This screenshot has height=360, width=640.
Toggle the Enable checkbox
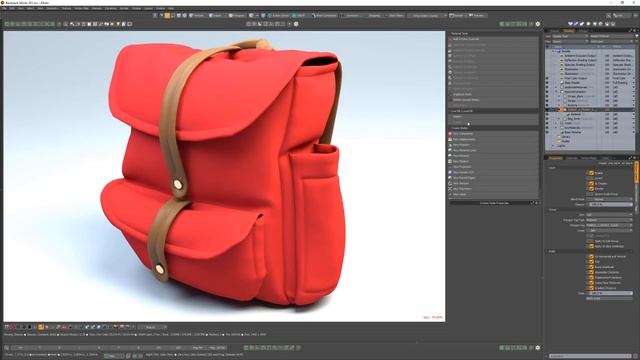(591, 173)
